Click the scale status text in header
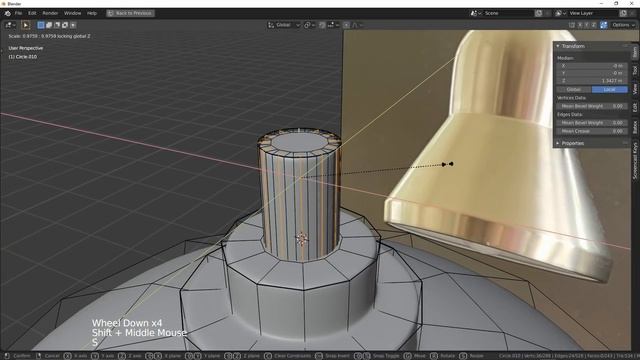This screenshot has width=640, height=360. pos(49,36)
